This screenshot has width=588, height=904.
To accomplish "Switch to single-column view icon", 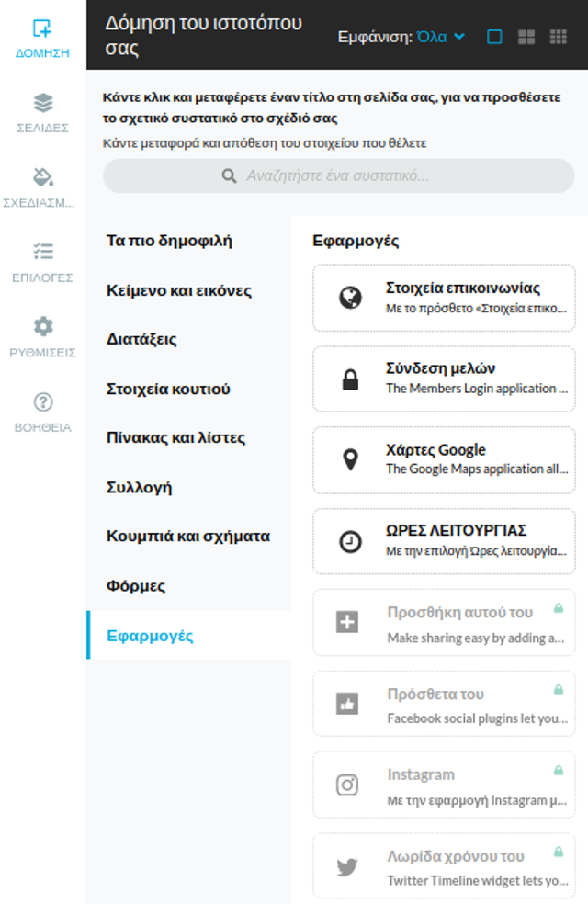I will click(494, 37).
